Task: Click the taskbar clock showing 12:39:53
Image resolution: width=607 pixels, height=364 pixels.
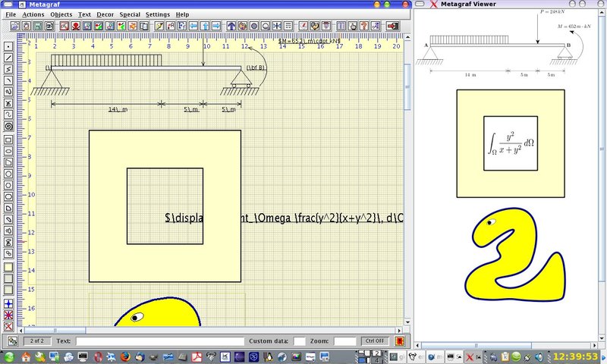Action: pos(576,356)
